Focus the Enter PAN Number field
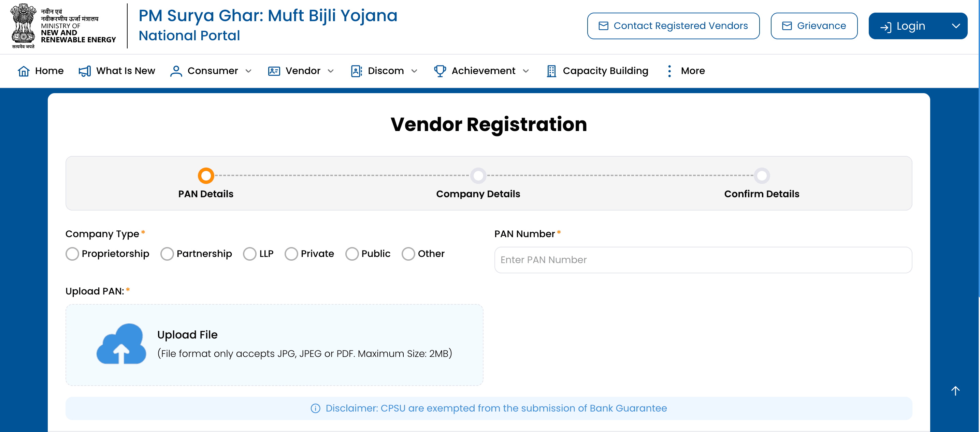 point(703,260)
